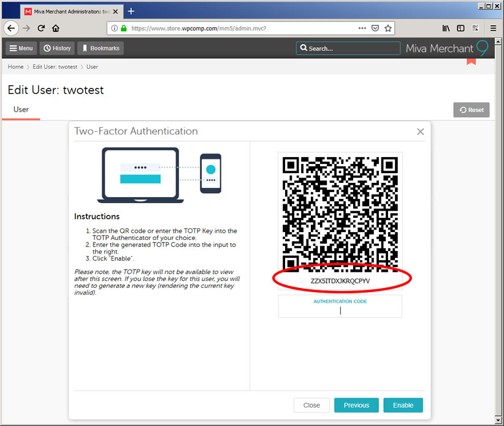This screenshot has height=426, width=504.
Task: Open the Edit User: twotest breadcrumb link
Action: click(x=55, y=67)
